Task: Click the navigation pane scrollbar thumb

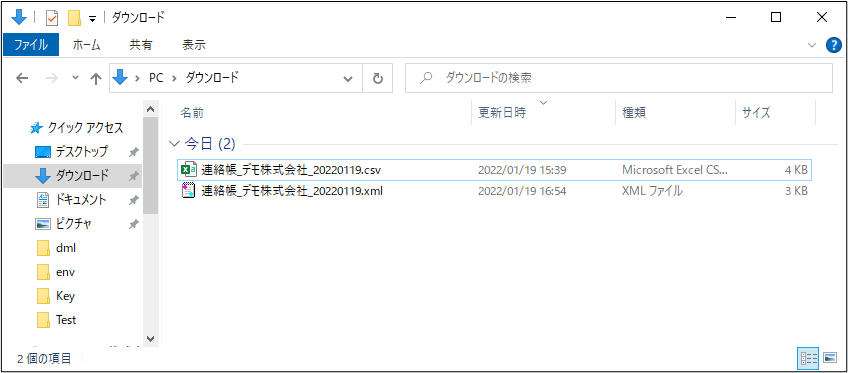Action: [x=151, y=165]
